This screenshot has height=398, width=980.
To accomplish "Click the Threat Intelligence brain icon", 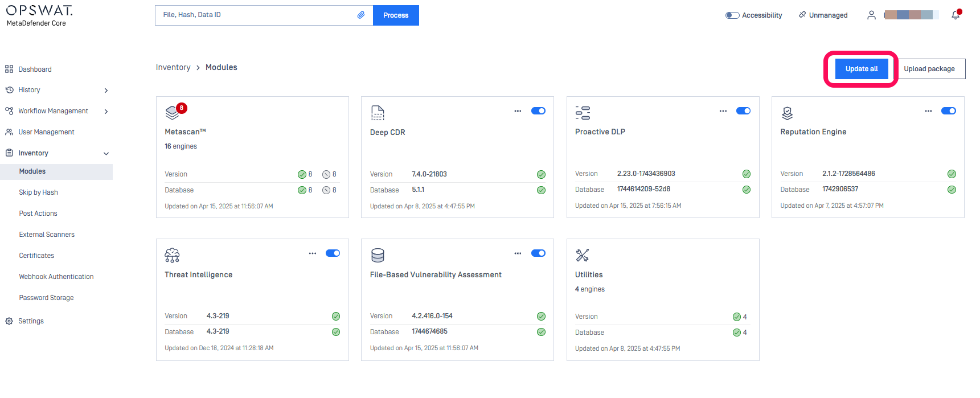I will (x=172, y=255).
